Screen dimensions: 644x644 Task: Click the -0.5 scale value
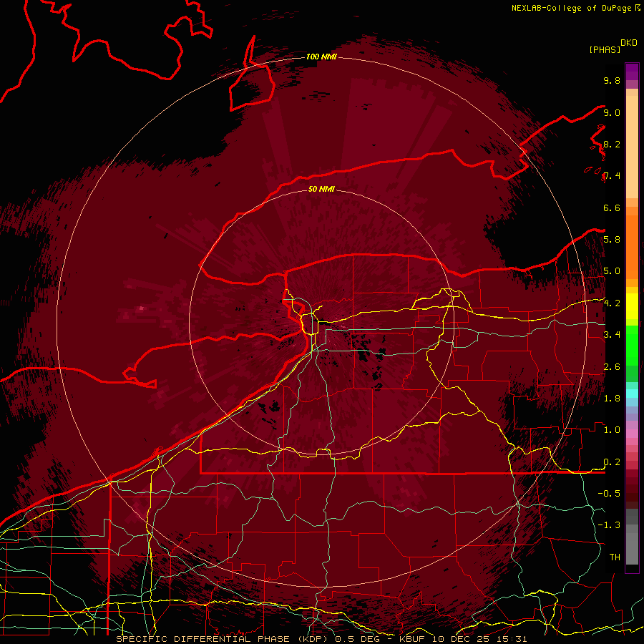point(609,494)
